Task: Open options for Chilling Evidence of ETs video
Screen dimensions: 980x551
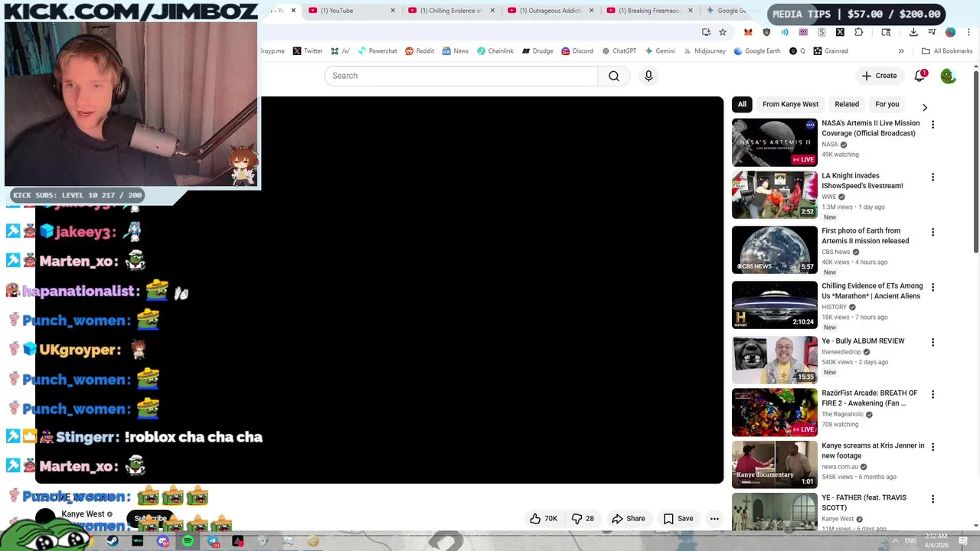Action: point(933,288)
